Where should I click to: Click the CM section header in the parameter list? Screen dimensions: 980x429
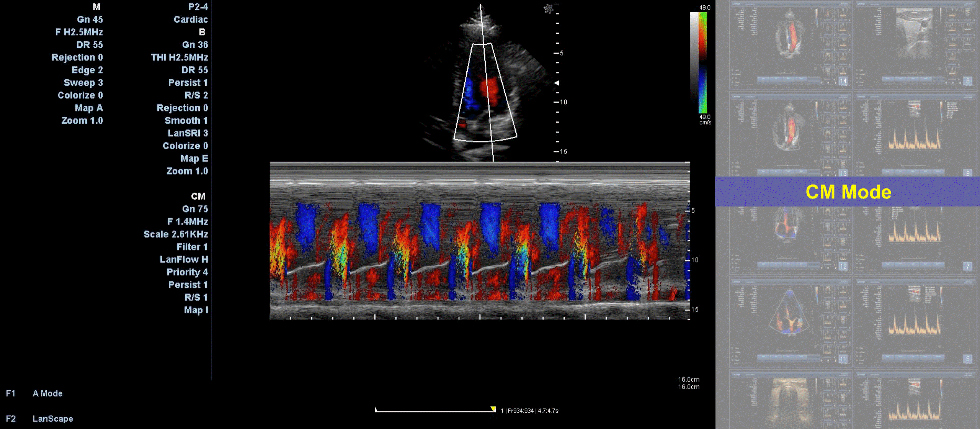coord(198,196)
